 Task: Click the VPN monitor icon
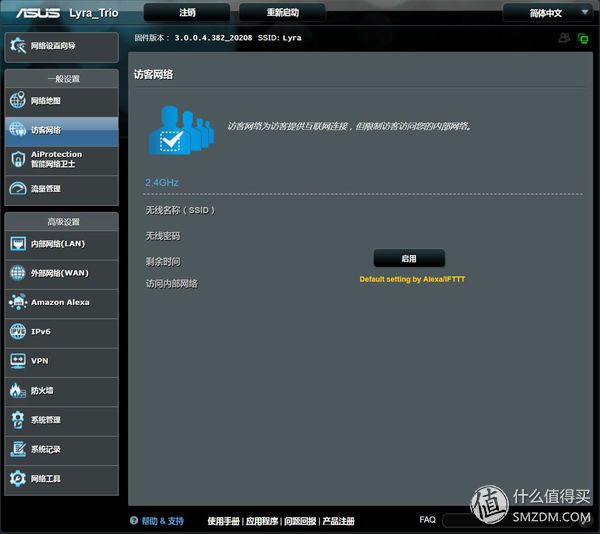(x=18, y=361)
